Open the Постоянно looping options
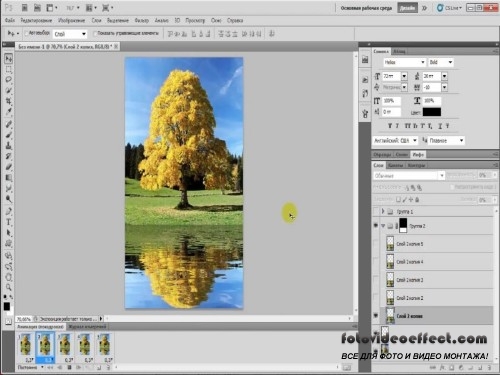The image size is (500, 375). pos(30,367)
